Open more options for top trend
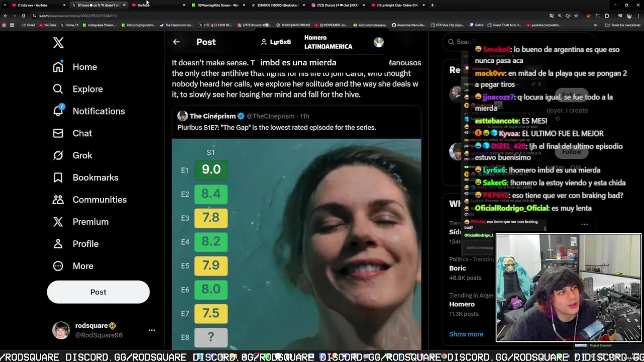 pos(585,225)
